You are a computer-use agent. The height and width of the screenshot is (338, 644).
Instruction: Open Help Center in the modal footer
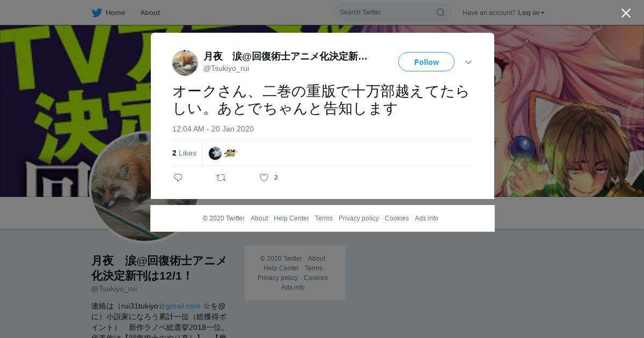[x=291, y=218]
